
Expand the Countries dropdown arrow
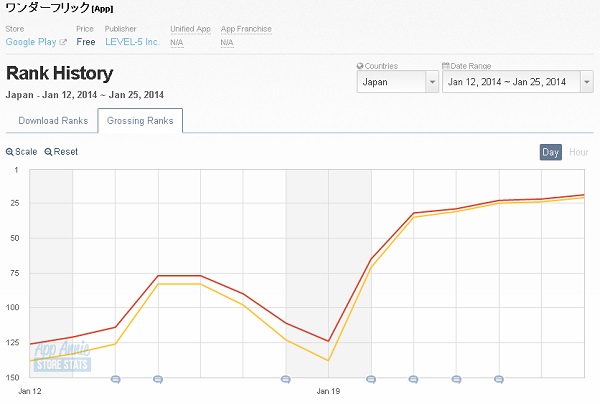[432, 82]
